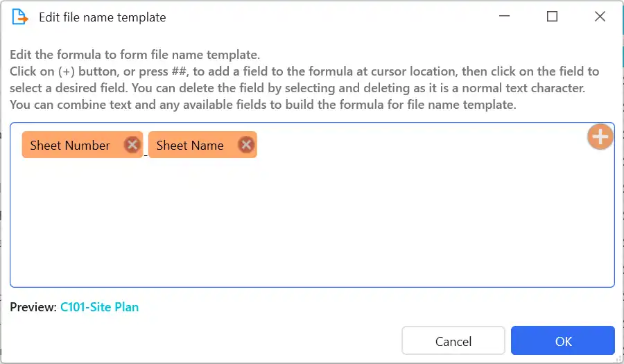Click the ## symbol in the instructions
The image size is (624, 364).
[179, 71]
